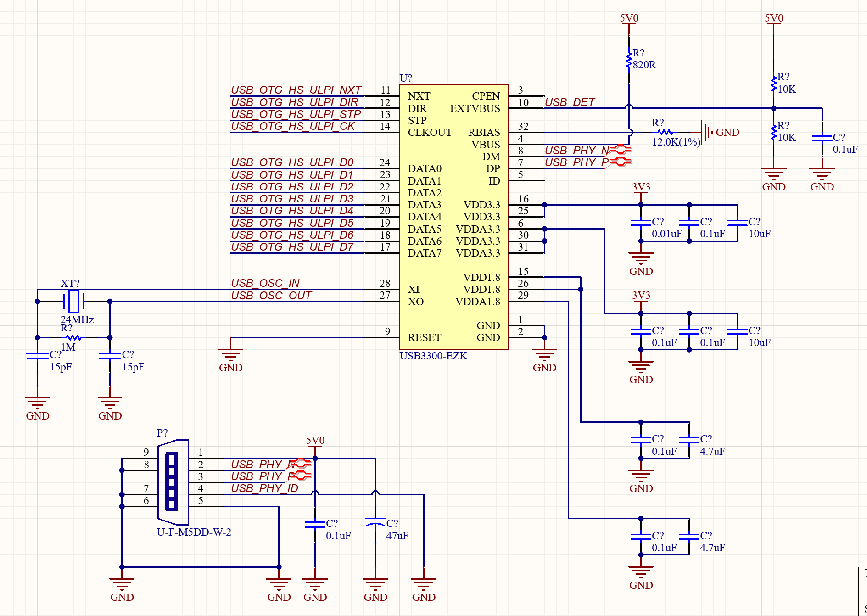Image resolution: width=867 pixels, height=616 pixels.
Task: Click the USB_OSC_IN net label
Action: [x=265, y=283]
